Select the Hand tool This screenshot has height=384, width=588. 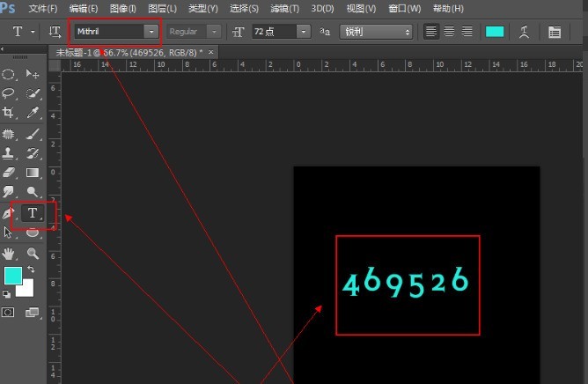[x=8, y=254]
